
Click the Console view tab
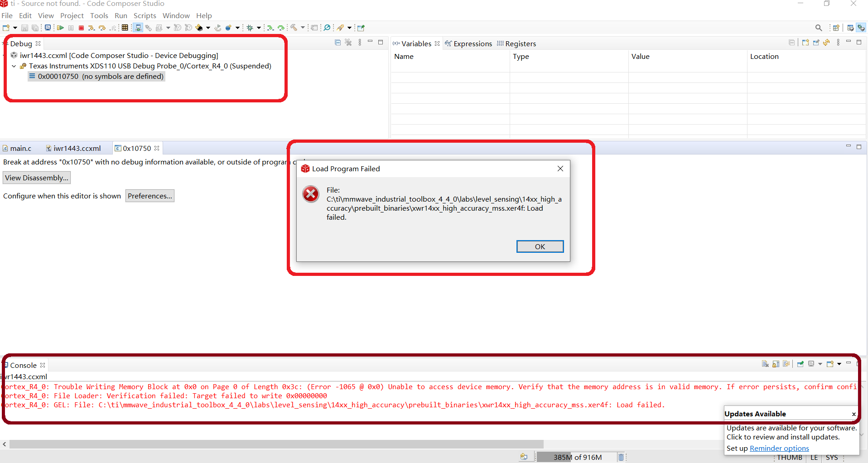click(23, 365)
